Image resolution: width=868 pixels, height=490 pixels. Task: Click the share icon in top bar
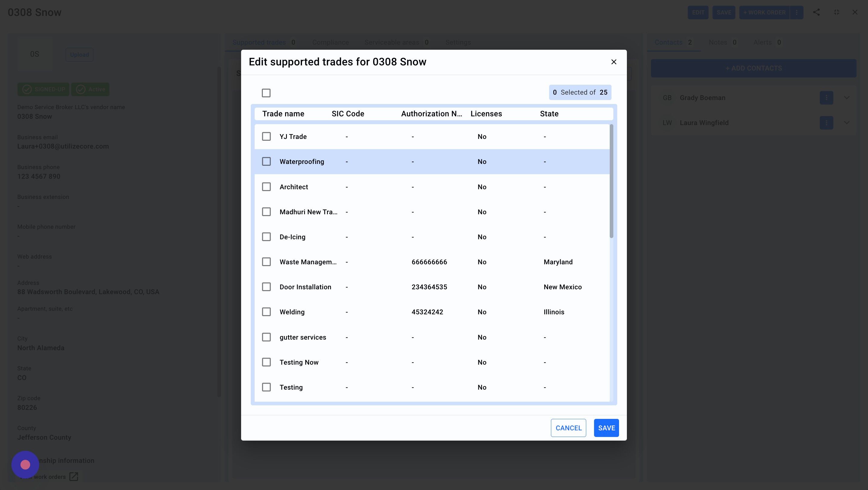[816, 12]
